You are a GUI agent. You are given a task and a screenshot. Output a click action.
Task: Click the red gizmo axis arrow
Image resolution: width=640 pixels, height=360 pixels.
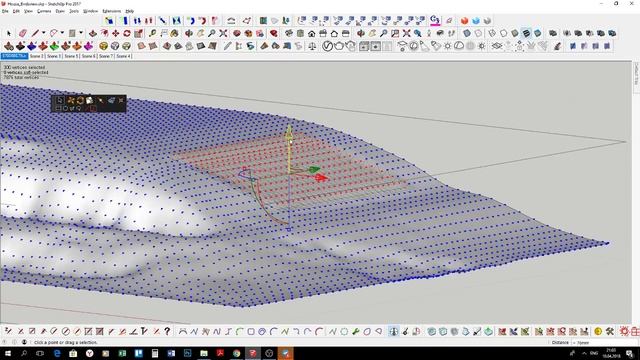321,178
